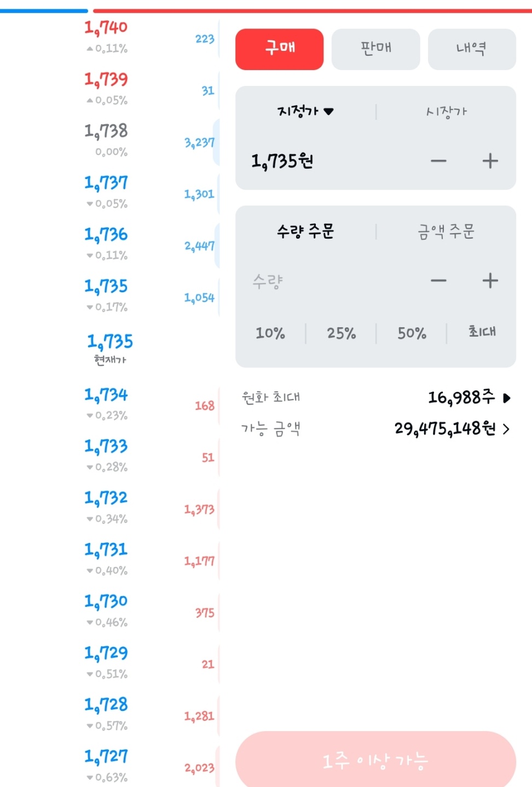The image size is (532, 787).
Task: Set quantity to 25% of maximum
Action: [x=341, y=333]
